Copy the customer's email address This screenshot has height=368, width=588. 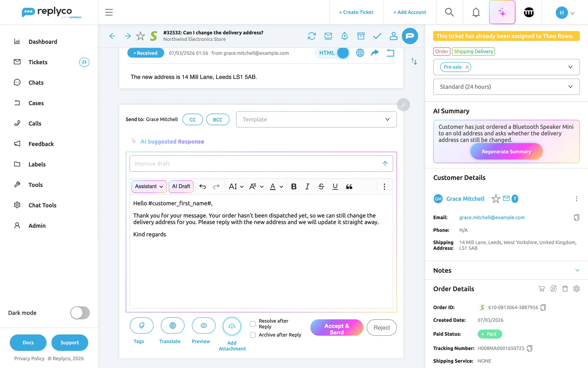(x=577, y=218)
